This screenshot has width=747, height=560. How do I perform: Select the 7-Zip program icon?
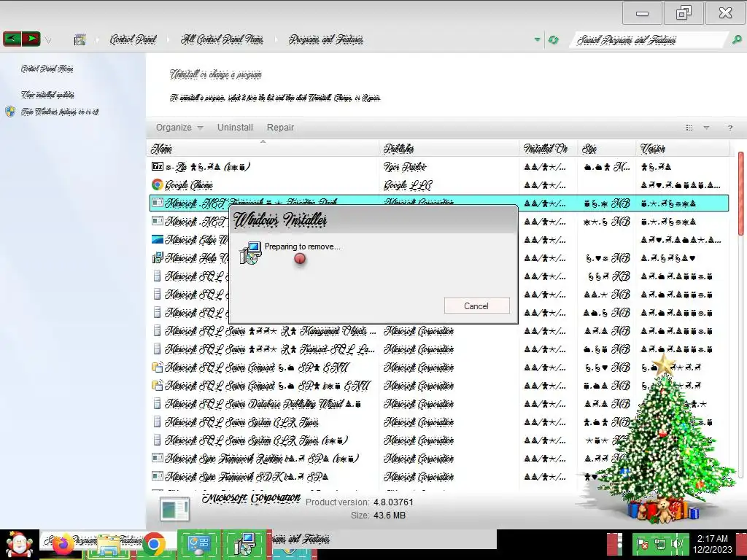point(158,166)
